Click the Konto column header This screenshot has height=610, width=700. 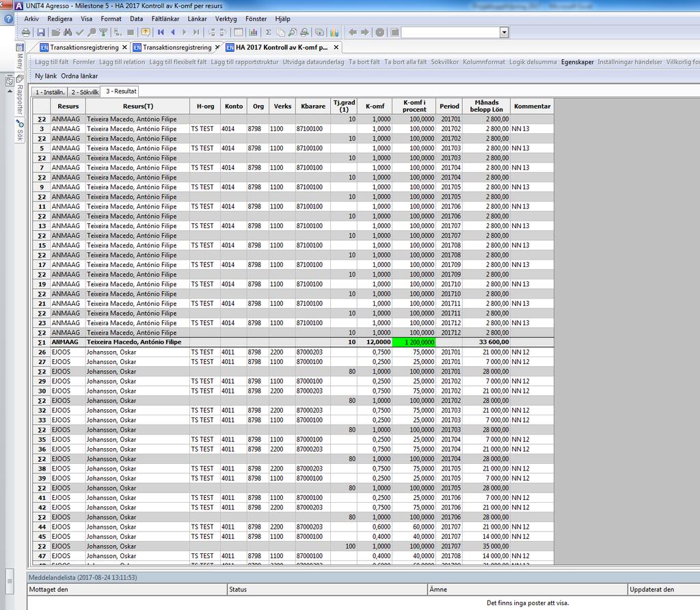click(234, 106)
